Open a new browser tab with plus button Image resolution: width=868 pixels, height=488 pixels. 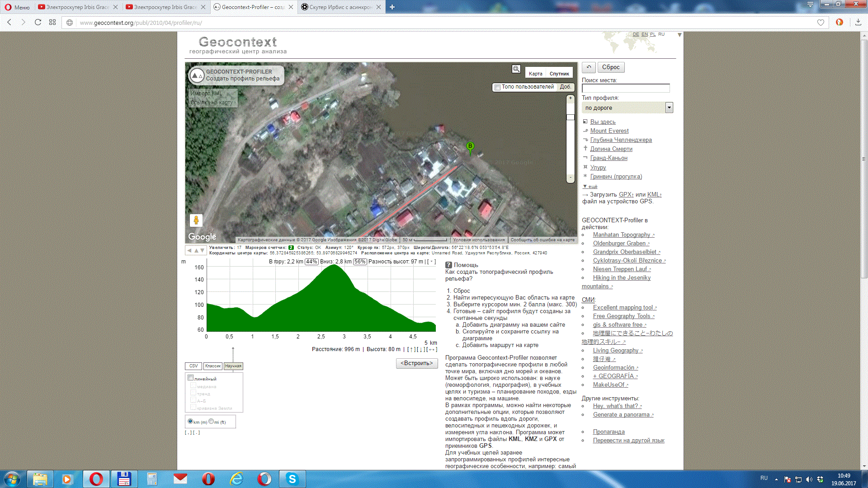point(392,7)
